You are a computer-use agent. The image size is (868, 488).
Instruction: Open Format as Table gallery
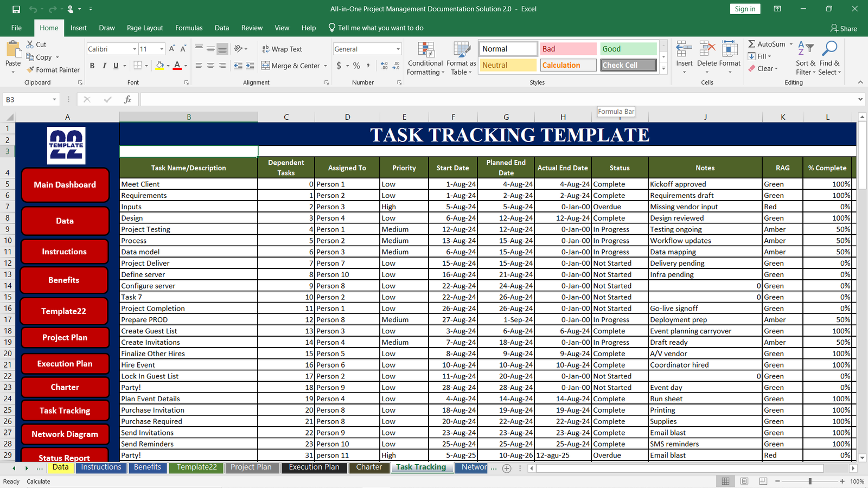(461, 59)
